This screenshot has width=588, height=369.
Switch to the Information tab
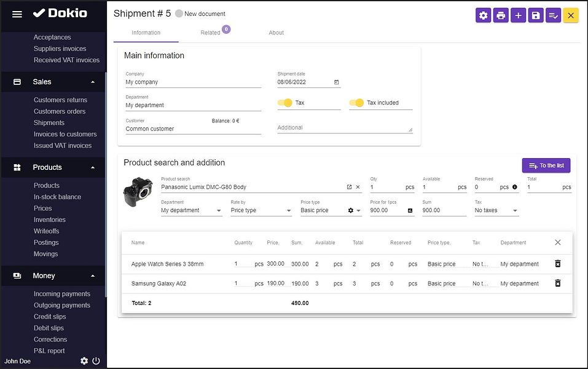click(146, 33)
